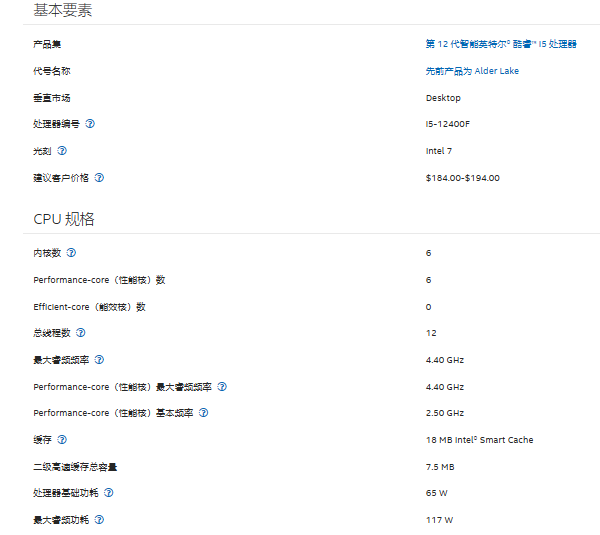Click the Intel 7 lithography value
Screen dimensions: 600x535
click(x=439, y=151)
